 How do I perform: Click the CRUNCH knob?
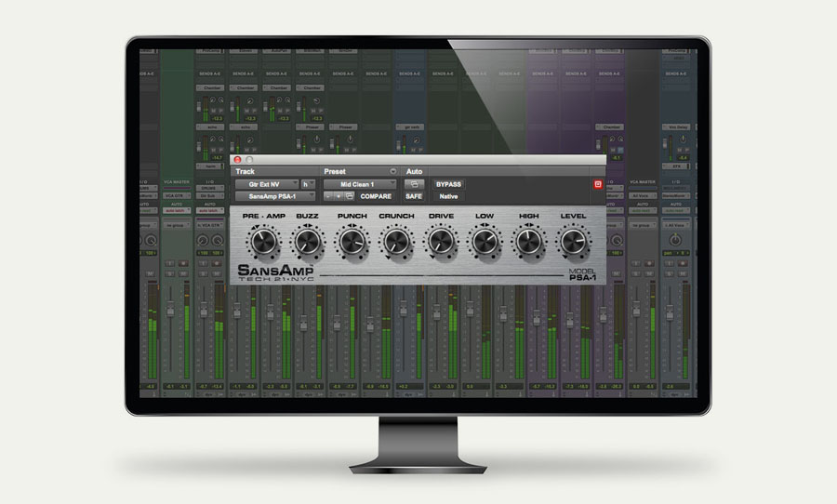coord(396,242)
